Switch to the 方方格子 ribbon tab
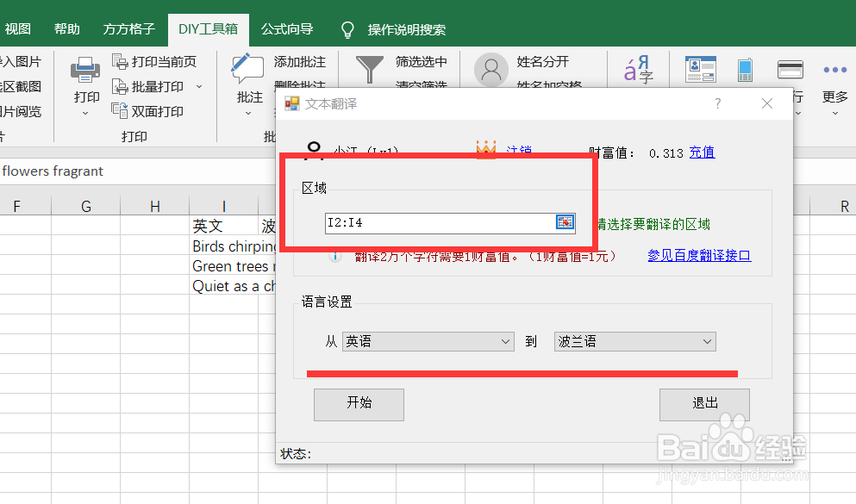Screen dimensions: 856x504 128,28
